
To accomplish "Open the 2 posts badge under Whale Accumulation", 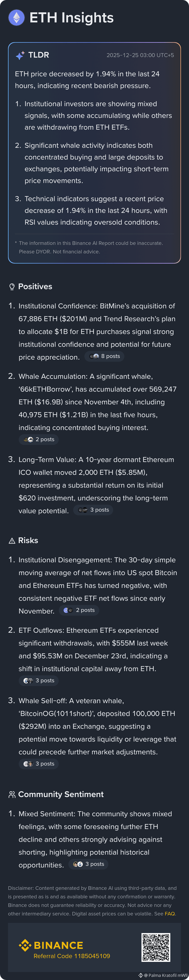I will coord(39,439).
